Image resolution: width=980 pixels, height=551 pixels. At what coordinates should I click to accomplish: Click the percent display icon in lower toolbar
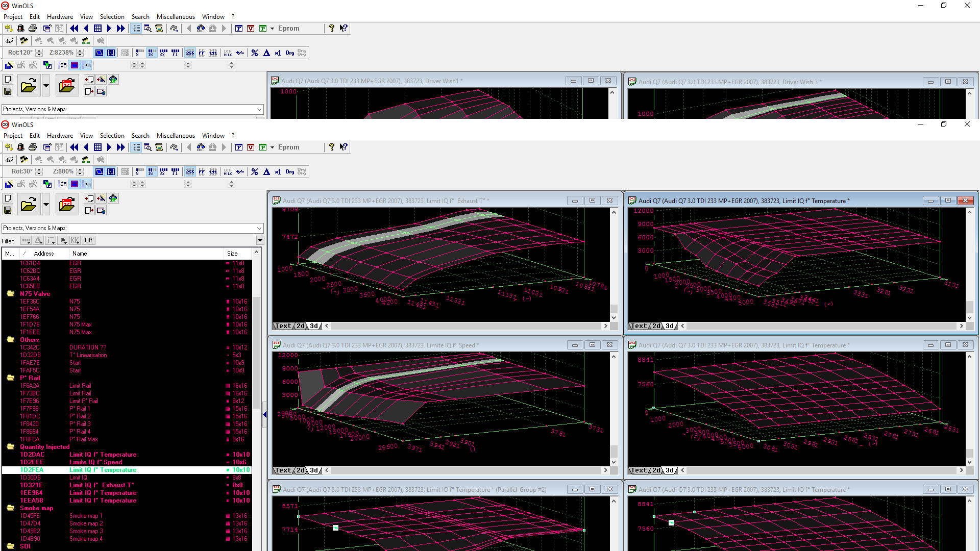click(255, 172)
